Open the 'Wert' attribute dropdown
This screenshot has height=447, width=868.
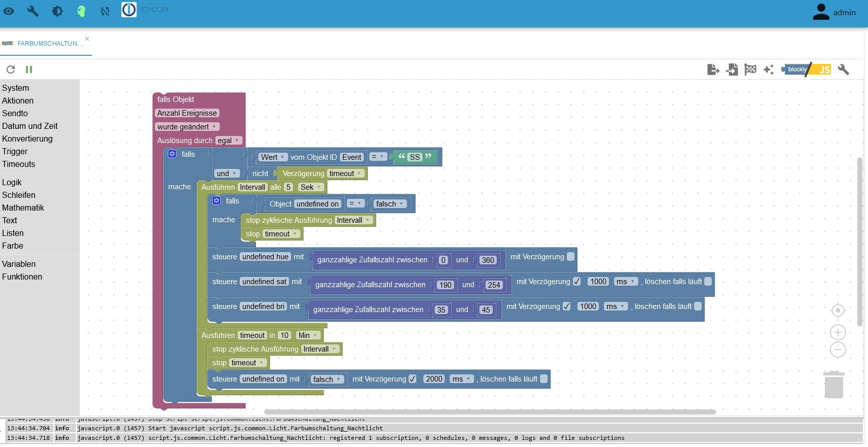273,157
